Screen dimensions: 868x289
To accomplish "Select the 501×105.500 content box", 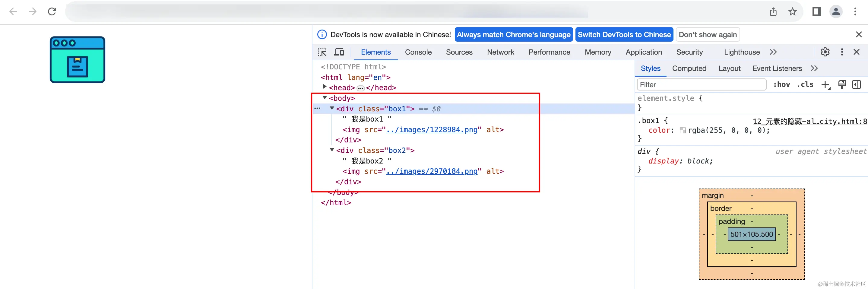I will (751, 234).
